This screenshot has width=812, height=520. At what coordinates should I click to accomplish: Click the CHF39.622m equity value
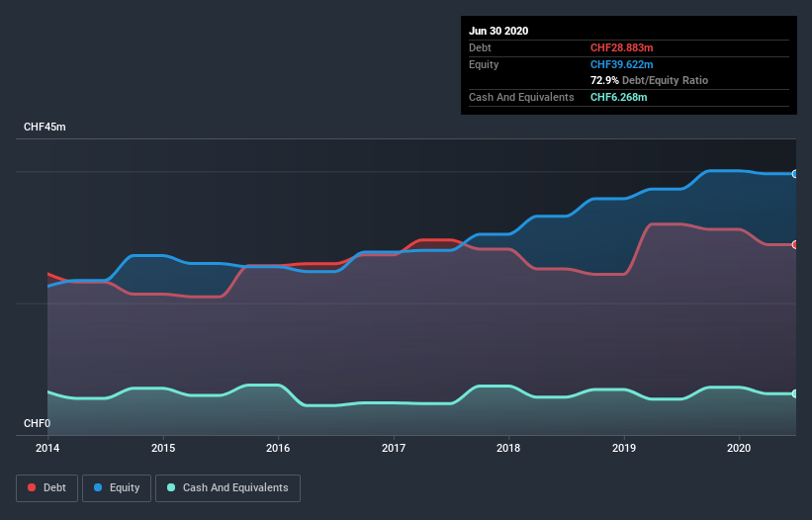(621, 64)
